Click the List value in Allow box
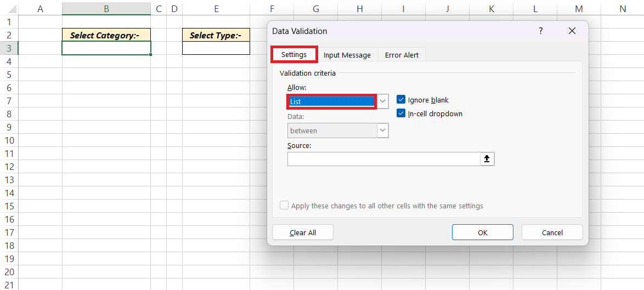 coord(331,101)
